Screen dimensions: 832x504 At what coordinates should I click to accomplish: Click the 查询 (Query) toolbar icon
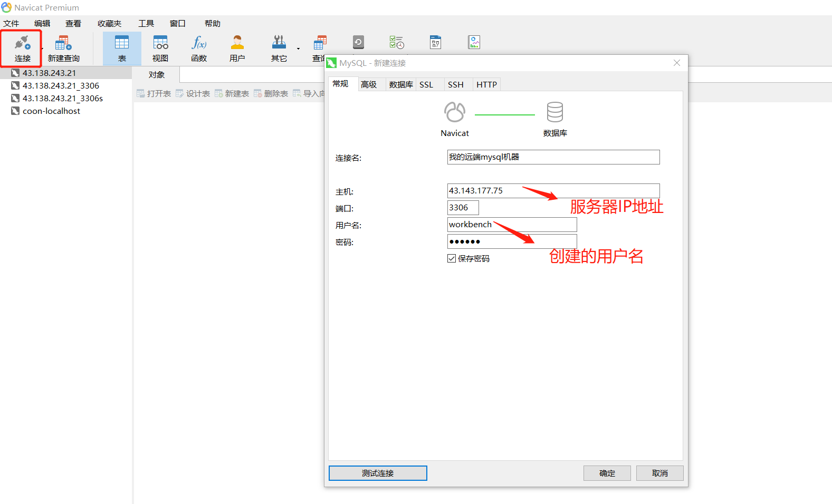click(320, 43)
